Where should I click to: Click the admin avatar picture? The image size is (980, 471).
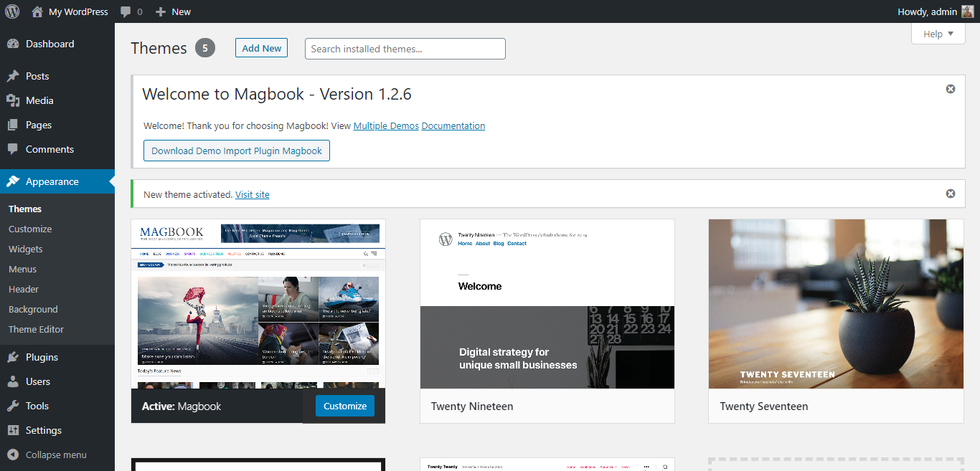click(x=968, y=11)
